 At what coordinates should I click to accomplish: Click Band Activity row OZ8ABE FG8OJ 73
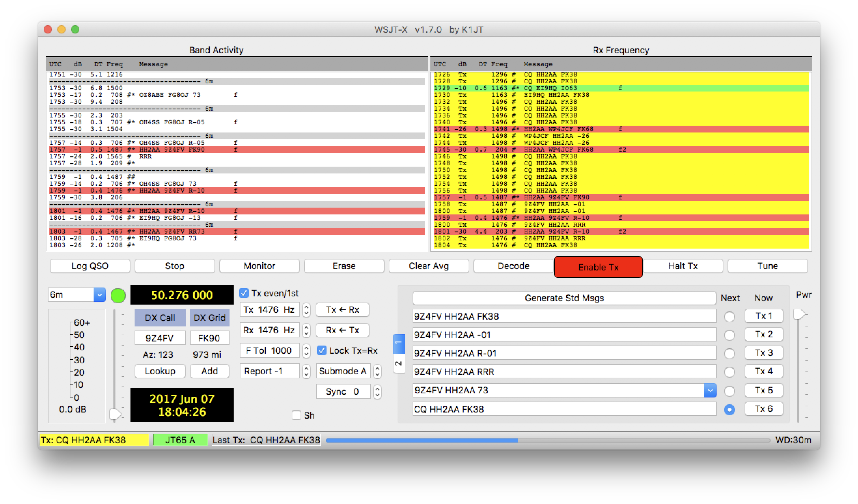pos(237,95)
